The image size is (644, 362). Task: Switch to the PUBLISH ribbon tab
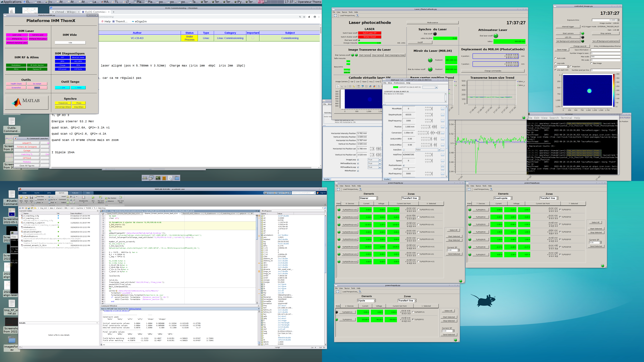click(x=75, y=193)
